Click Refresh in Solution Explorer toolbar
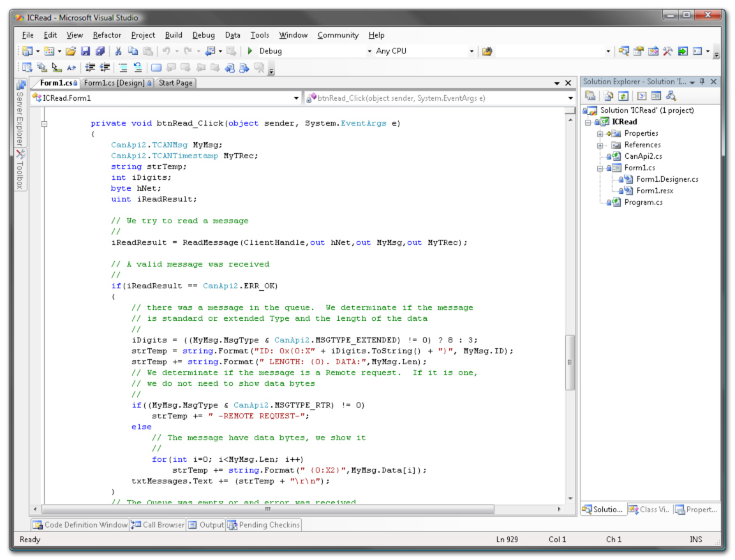This screenshot has height=560, width=735. [623, 96]
